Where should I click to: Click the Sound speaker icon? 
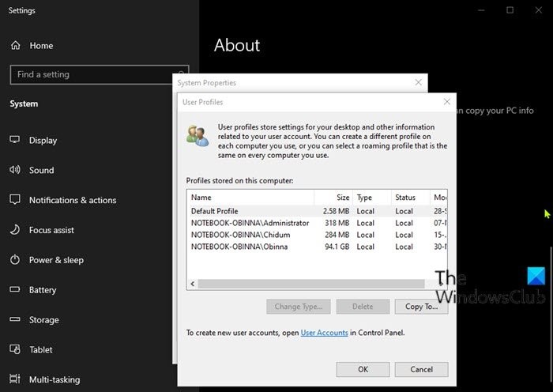15,170
